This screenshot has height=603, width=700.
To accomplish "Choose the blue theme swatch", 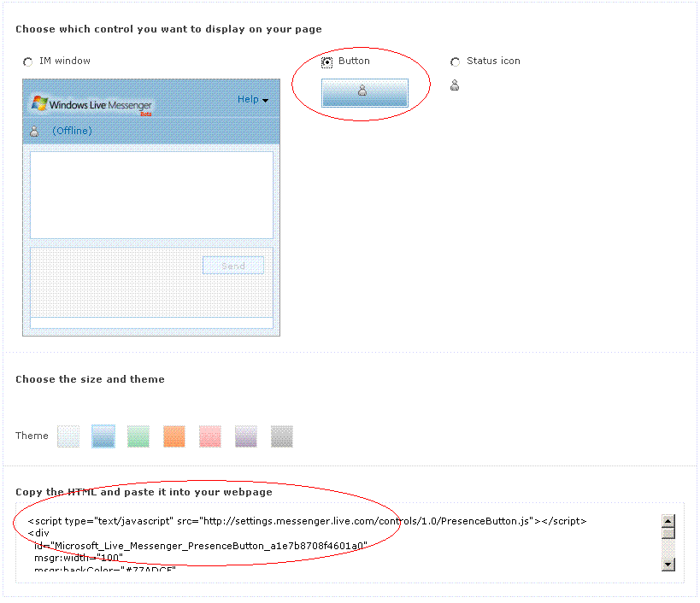I will 103,436.
